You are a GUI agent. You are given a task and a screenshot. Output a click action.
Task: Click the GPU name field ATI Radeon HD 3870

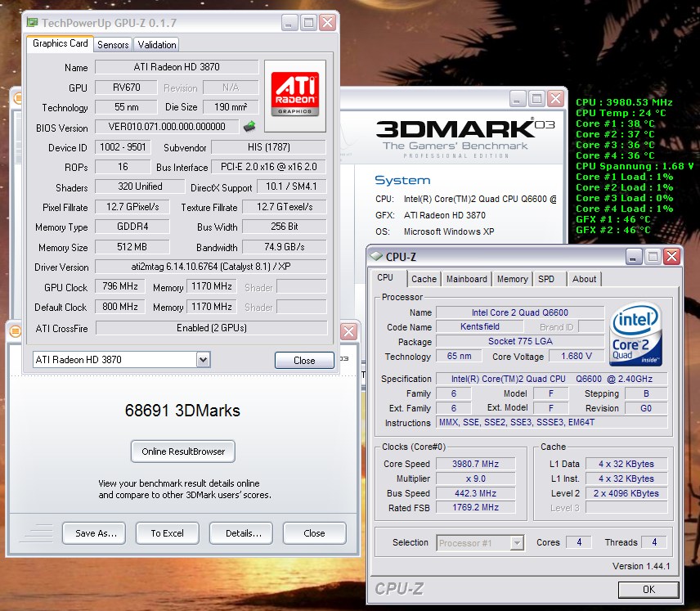177,67
